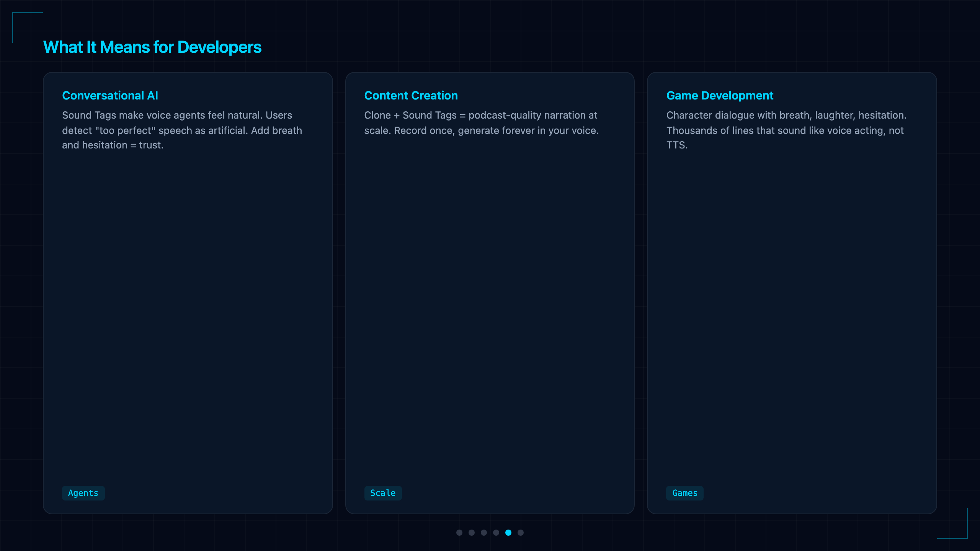Select the Game Development card heading
The height and width of the screenshot is (551, 980).
coord(720,95)
